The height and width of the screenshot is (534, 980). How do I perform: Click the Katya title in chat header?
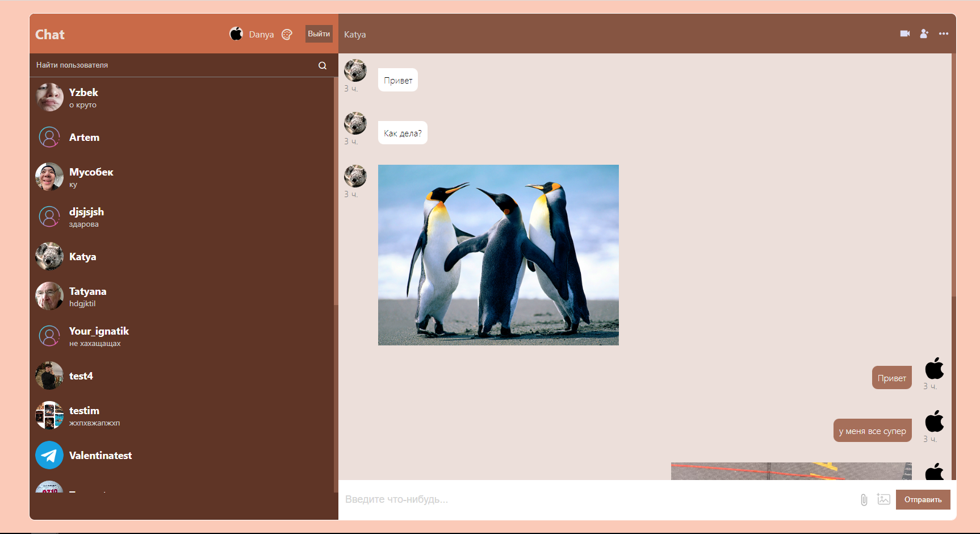tap(354, 34)
